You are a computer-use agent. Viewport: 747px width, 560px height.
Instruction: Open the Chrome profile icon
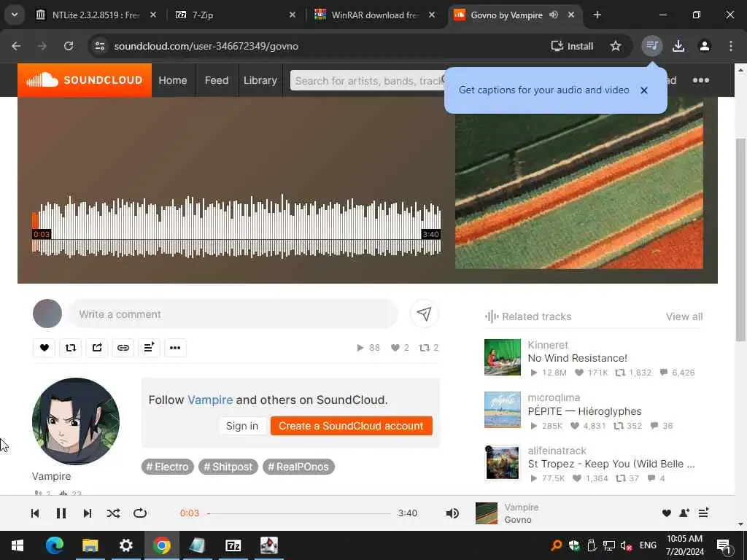705,46
